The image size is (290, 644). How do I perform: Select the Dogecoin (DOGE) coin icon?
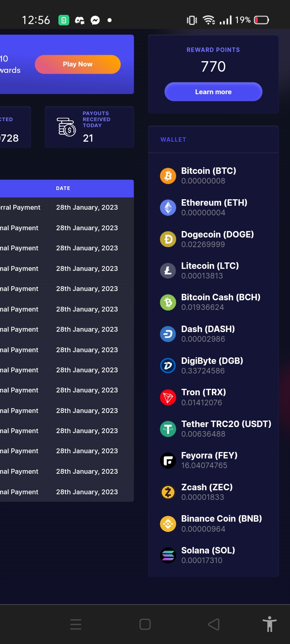click(x=168, y=239)
